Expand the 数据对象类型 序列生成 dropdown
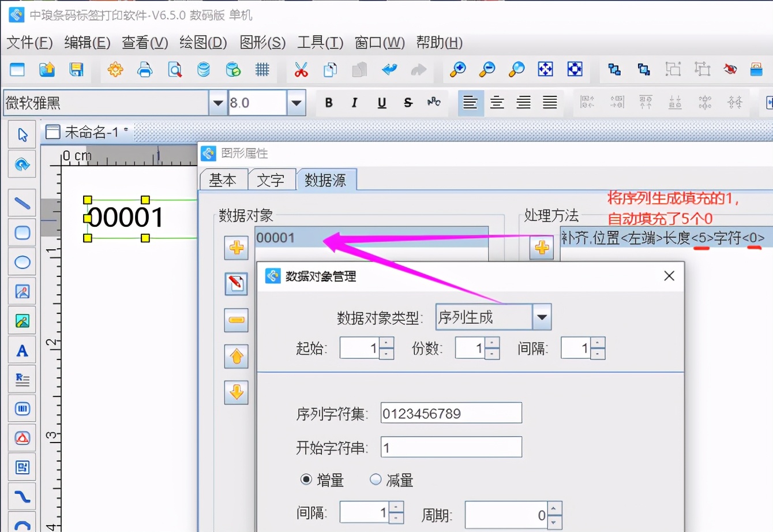This screenshot has width=773, height=532. [541, 317]
